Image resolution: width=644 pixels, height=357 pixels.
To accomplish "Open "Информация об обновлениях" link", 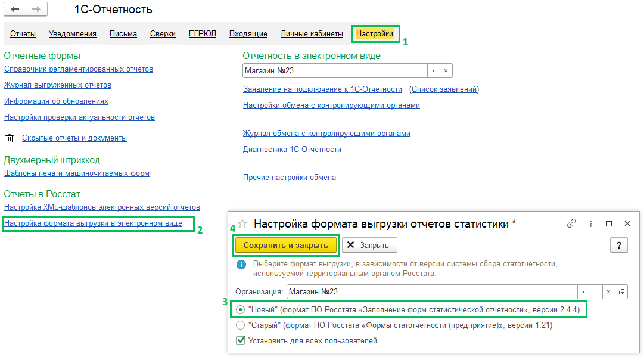I will tap(56, 101).
